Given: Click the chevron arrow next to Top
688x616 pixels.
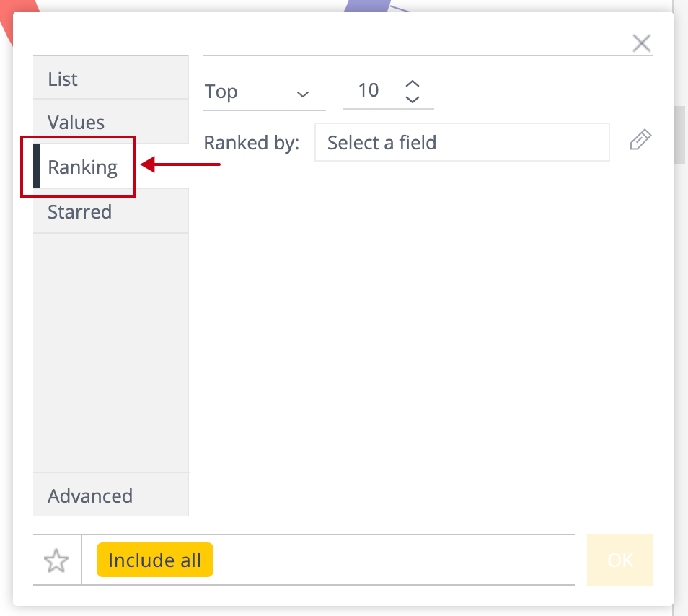Looking at the screenshot, I should pos(303,94).
